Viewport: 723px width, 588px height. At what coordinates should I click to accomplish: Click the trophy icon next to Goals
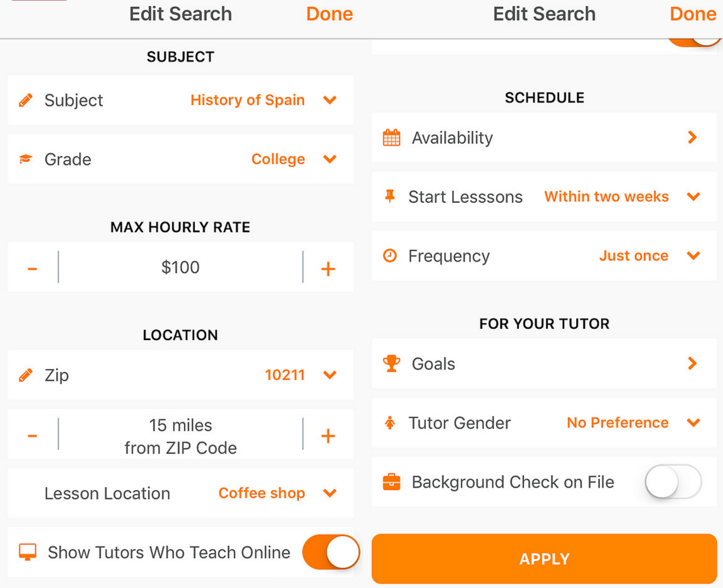coord(391,364)
